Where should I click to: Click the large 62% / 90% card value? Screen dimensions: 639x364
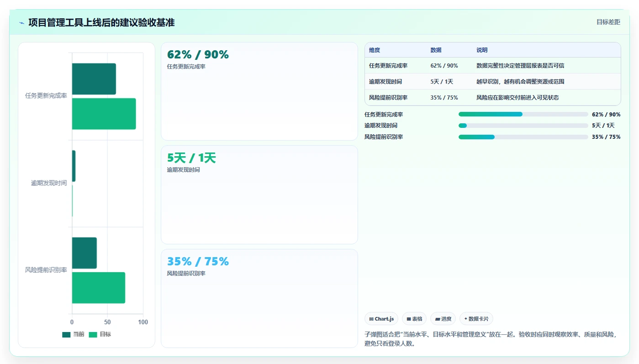point(198,55)
